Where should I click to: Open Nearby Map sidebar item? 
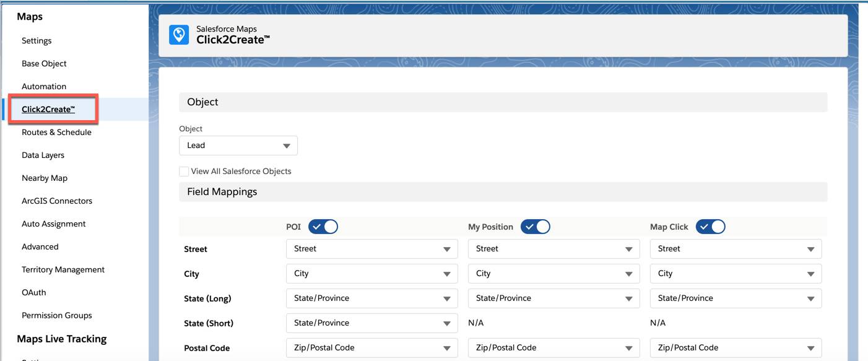coord(45,178)
